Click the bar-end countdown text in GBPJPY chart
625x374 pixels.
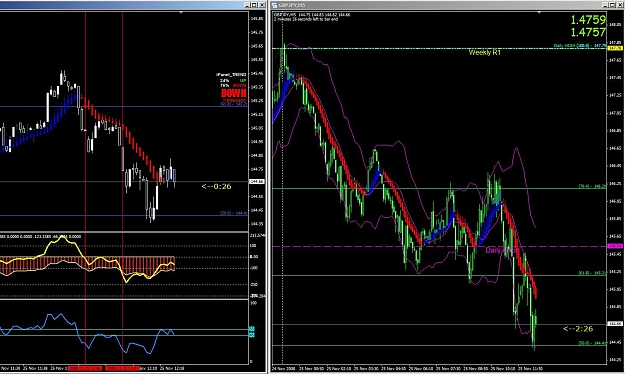click(x=306, y=19)
